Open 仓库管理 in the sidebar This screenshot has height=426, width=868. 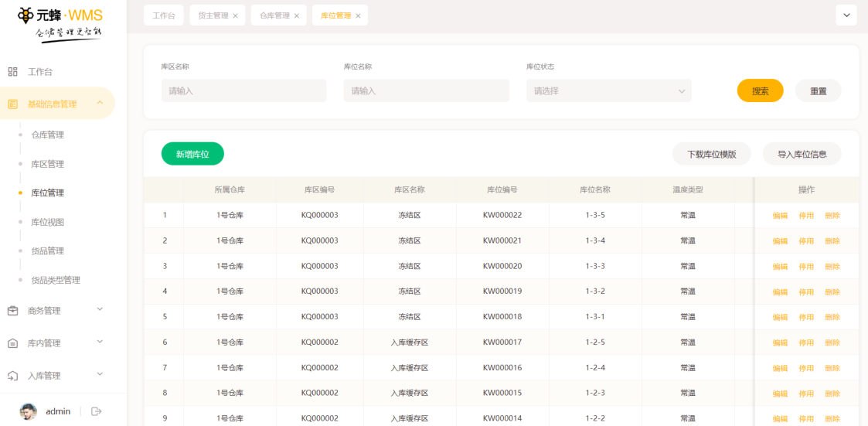tap(48, 135)
